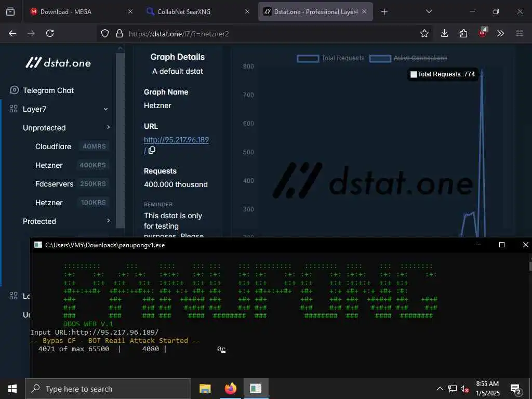Click the dstat.one logo in sidebar
532x399 pixels.
coord(58,63)
